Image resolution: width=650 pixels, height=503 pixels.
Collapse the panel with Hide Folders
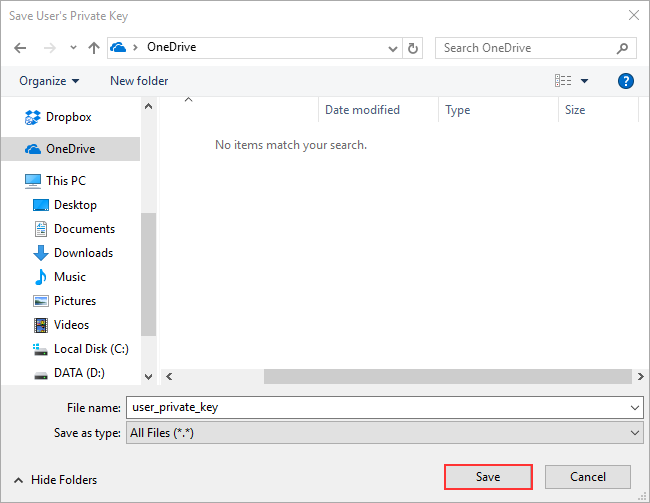click(56, 480)
